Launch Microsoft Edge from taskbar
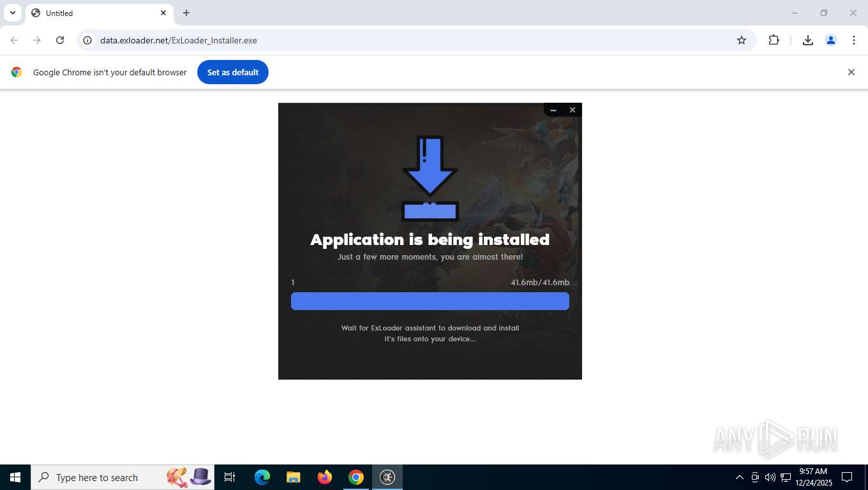868x490 pixels. pos(262,477)
